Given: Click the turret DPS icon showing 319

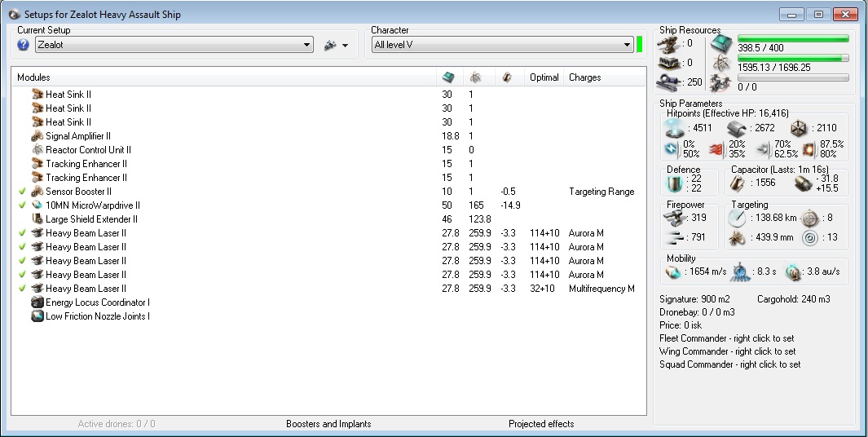Looking at the screenshot, I should click(674, 218).
